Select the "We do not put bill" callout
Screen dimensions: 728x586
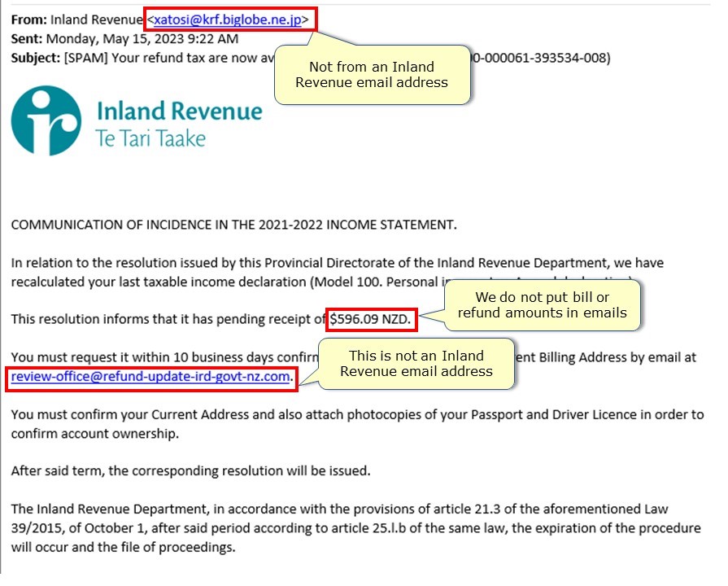point(542,304)
